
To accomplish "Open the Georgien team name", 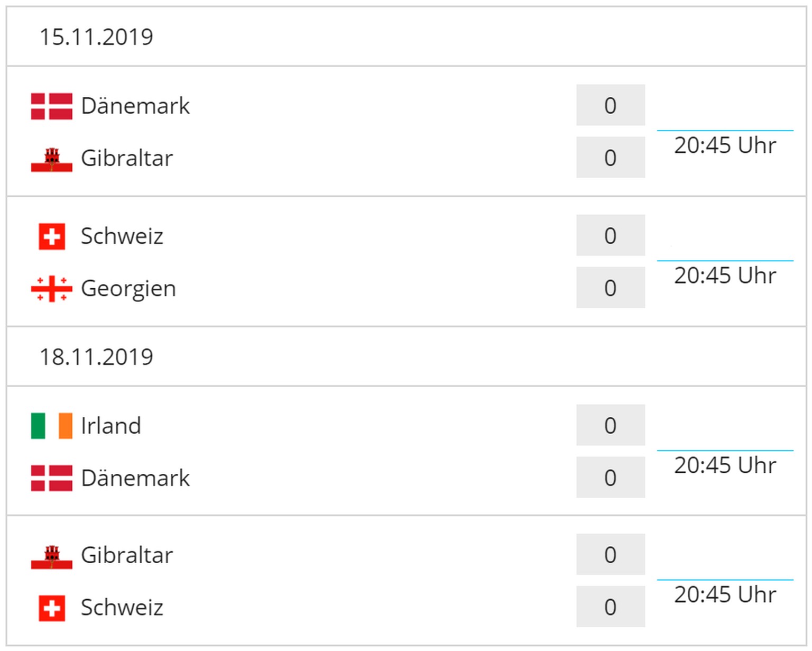I will tap(128, 289).
